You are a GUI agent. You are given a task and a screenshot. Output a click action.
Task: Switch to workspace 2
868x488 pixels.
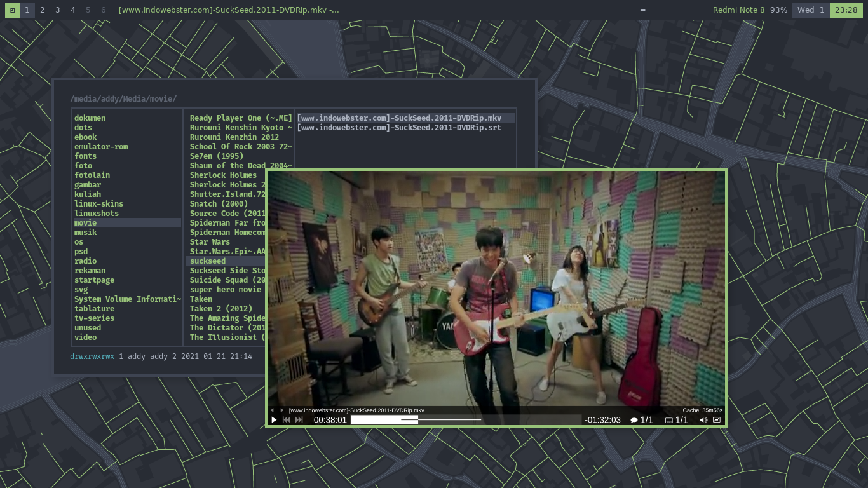[x=42, y=10]
